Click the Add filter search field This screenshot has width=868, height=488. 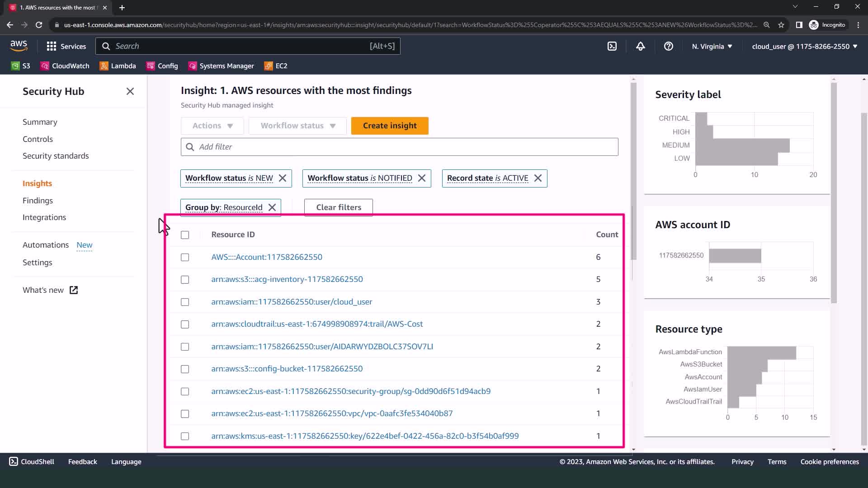pyautogui.click(x=399, y=147)
